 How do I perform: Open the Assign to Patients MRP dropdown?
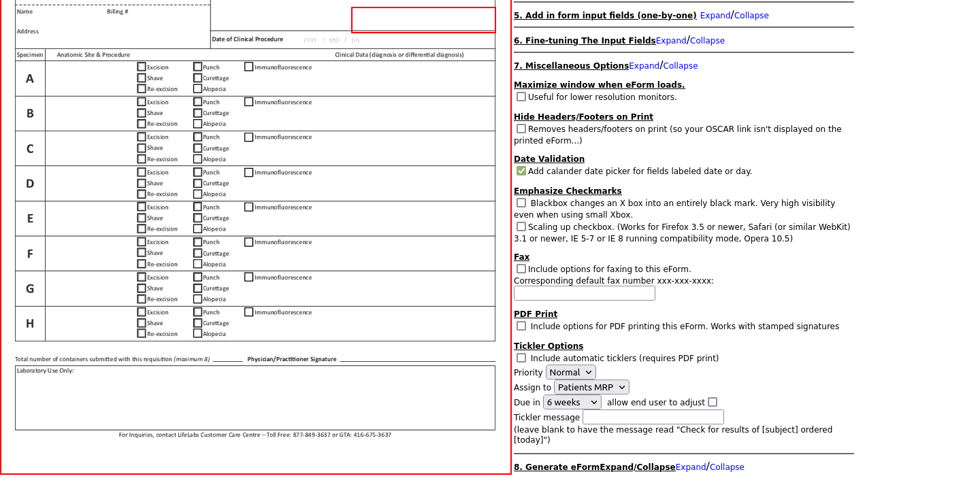click(x=591, y=387)
